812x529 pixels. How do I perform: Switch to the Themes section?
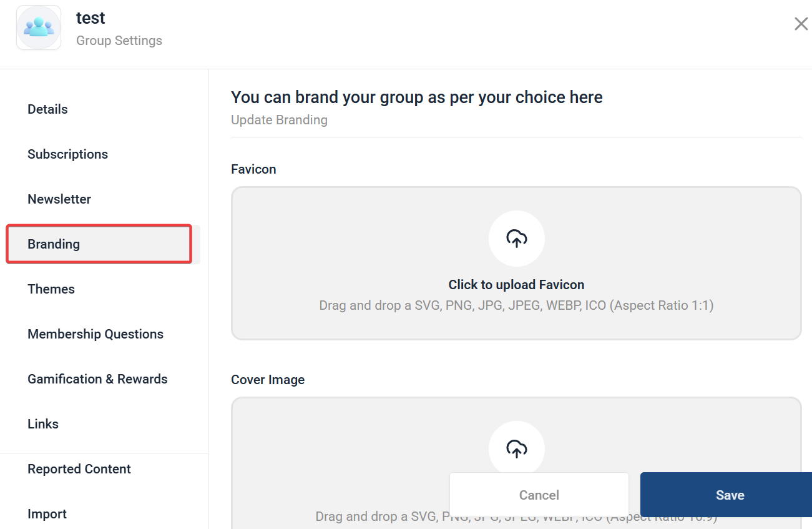51,289
